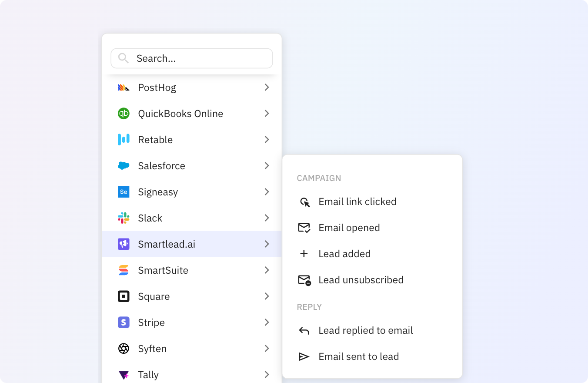
Task: Choose the Syften label
Action: click(x=152, y=349)
